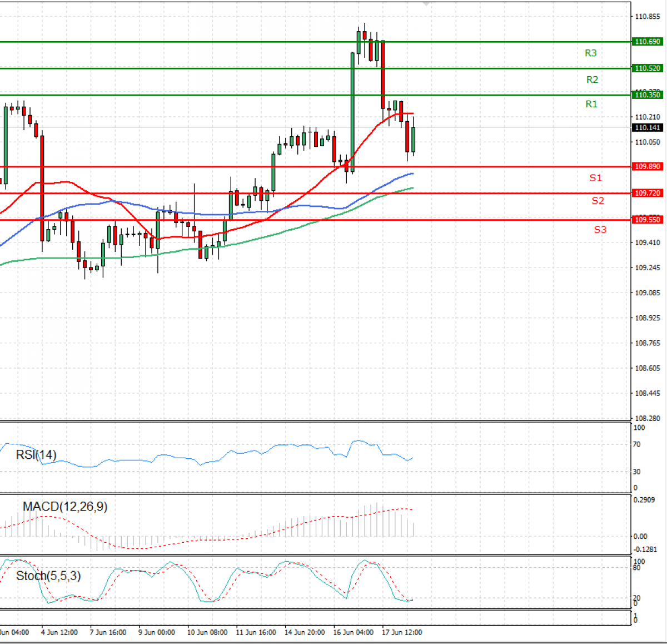This screenshot has height=644, width=667.
Task: Click the 10 Jun 08:00 time label
Action: coord(207,632)
